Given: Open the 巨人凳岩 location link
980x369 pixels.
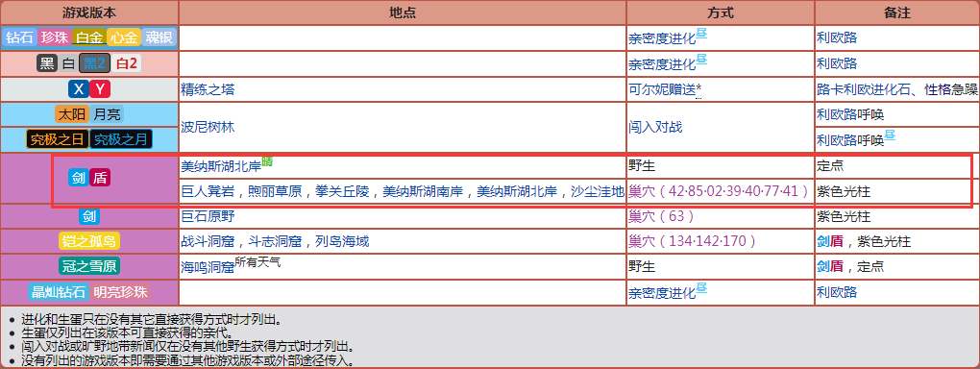Looking at the screenshot, I should (x=208, y=192).
